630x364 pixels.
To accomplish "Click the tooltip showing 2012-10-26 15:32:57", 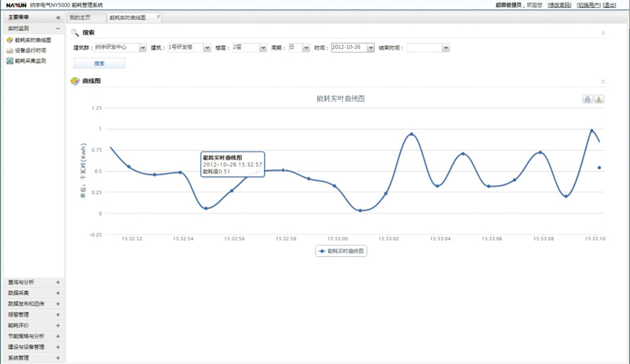I will click(x=232, y=164).
